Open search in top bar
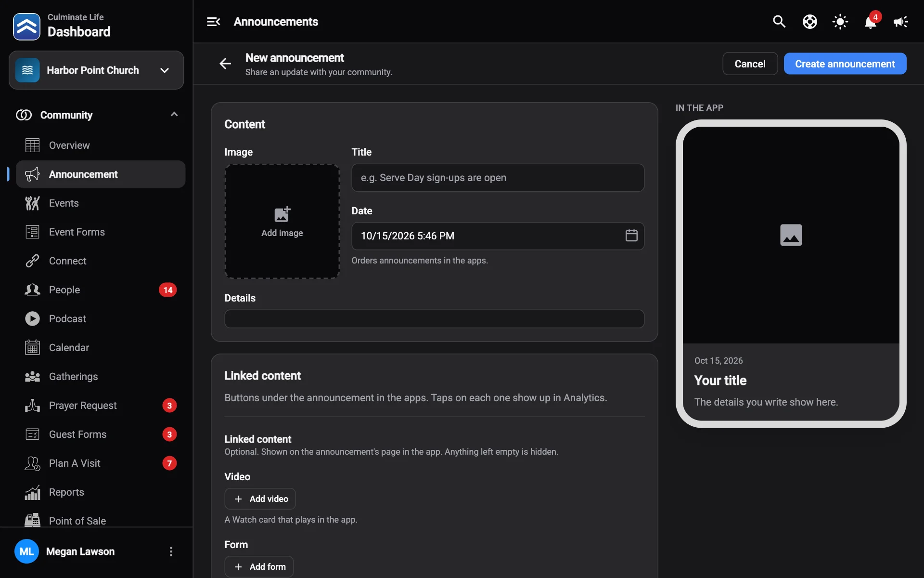The width and height of the screenshot is (924, 578). tap(779, 22)
